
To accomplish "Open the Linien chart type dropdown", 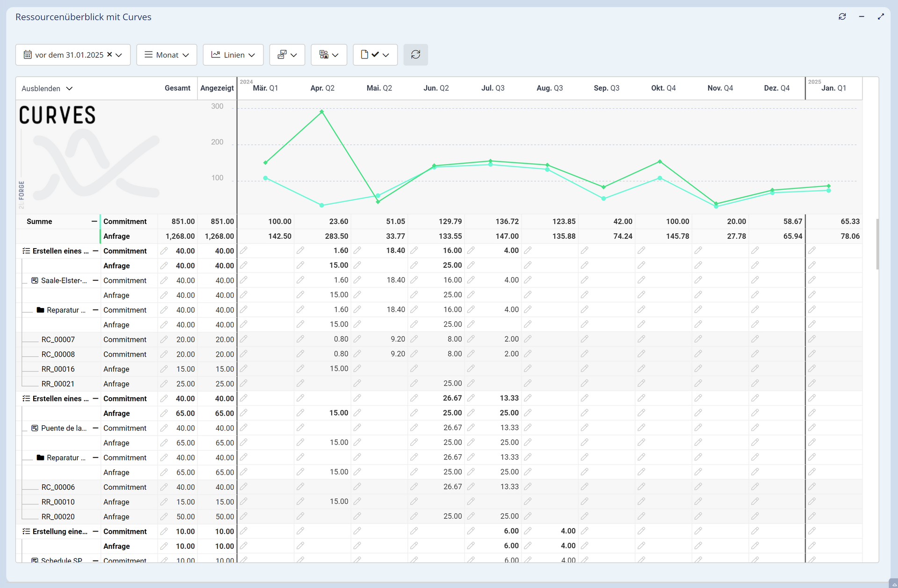I will [233, 55].
